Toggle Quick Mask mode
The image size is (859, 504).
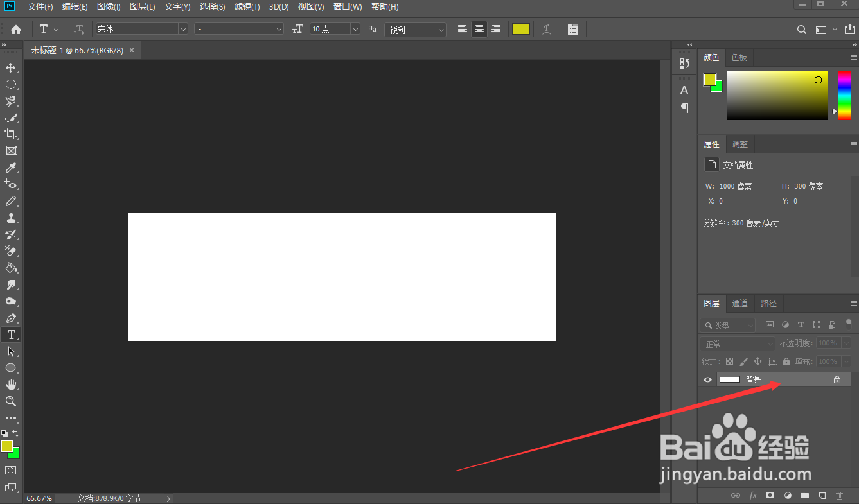tap(11, 470)
